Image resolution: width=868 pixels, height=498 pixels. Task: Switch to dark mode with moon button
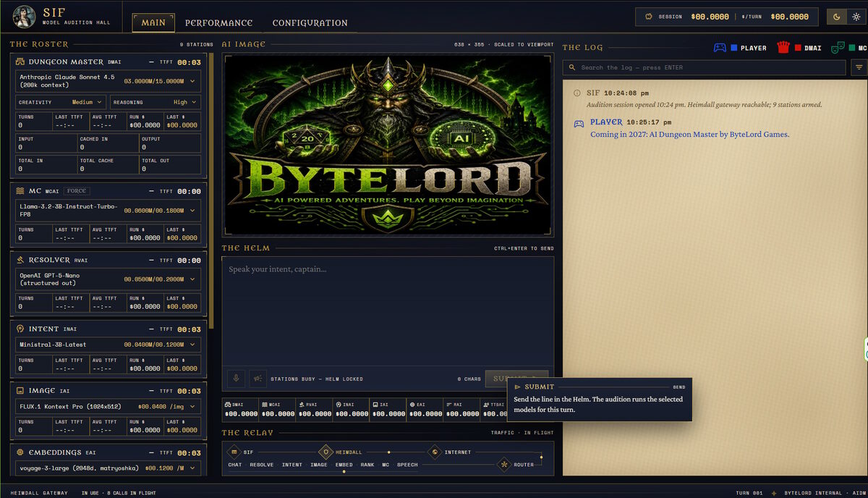(837, 17)
